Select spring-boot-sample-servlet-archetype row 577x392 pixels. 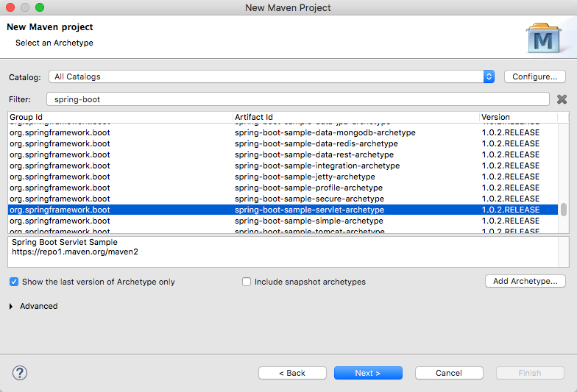pyautogui.click(x=283, y=210)
